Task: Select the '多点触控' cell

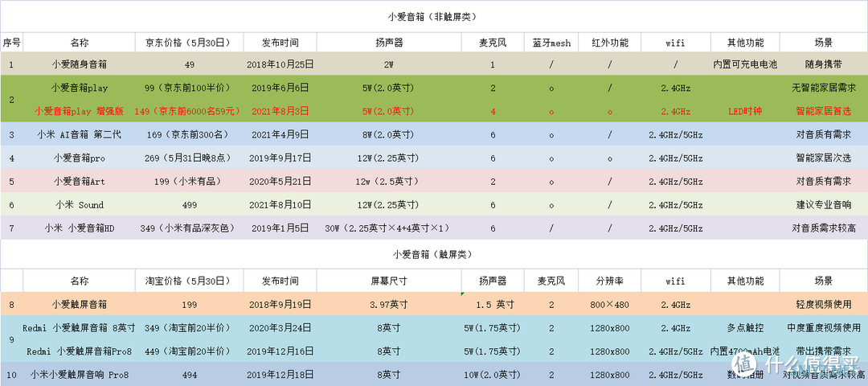Action: click(x=744, y=328)
